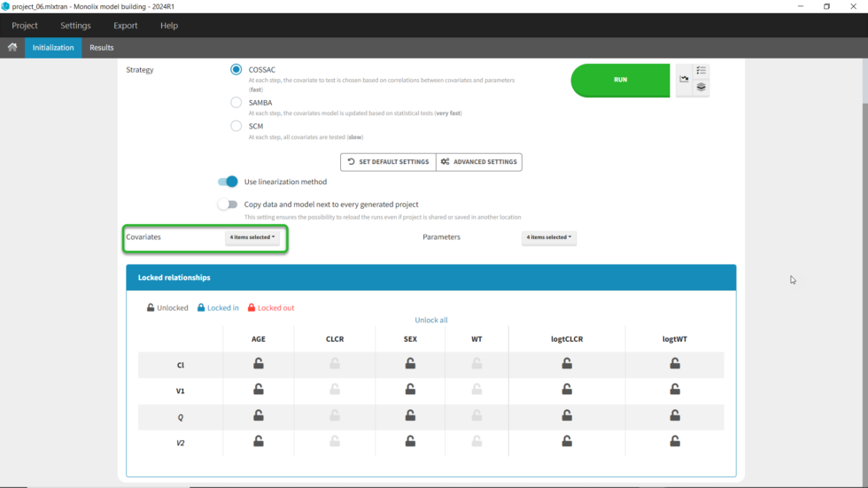
Task: Toggle the SEX lock in the V1 row
Action: click(x=410, y=390)
